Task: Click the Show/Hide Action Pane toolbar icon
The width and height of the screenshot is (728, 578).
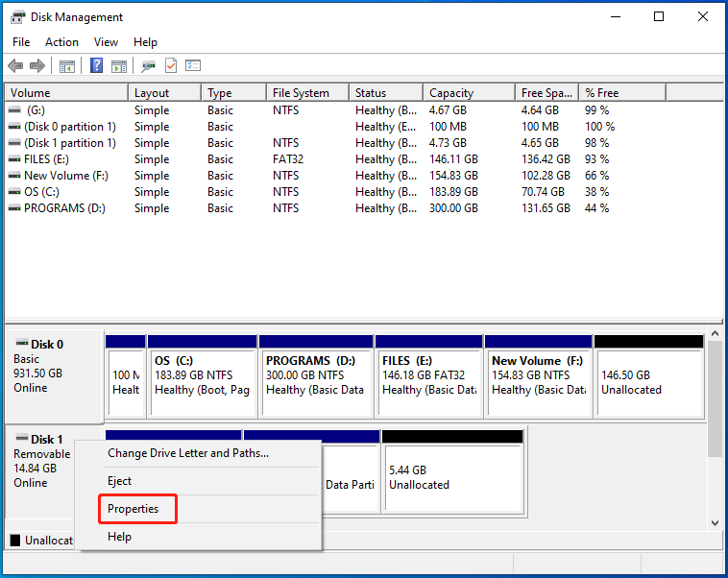Action: coord(119,66)
